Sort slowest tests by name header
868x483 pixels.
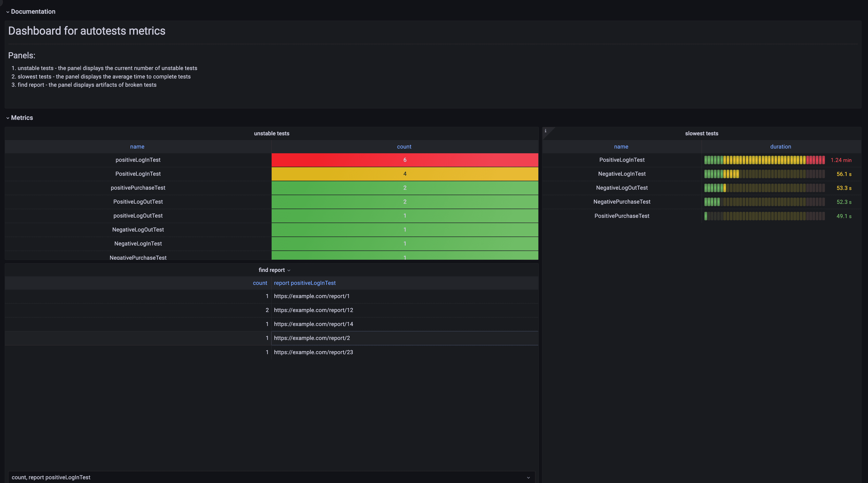point(621,147)
